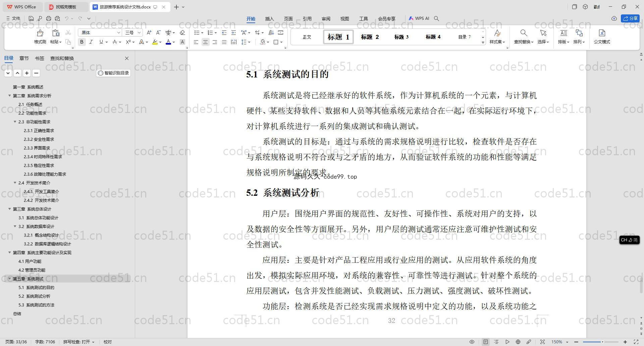Set paragraph alignment to left

coord(196,42)
